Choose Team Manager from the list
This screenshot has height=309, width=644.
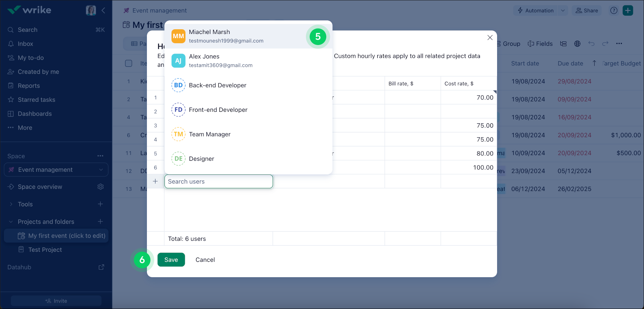(x=248, y=134)
